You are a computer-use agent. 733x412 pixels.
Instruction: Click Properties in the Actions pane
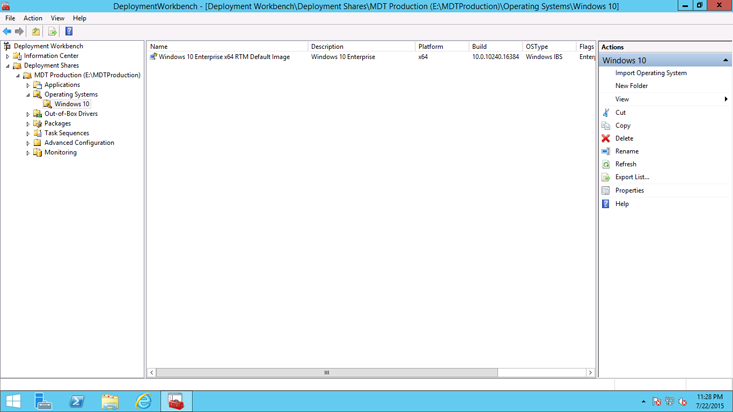point(629,190)
